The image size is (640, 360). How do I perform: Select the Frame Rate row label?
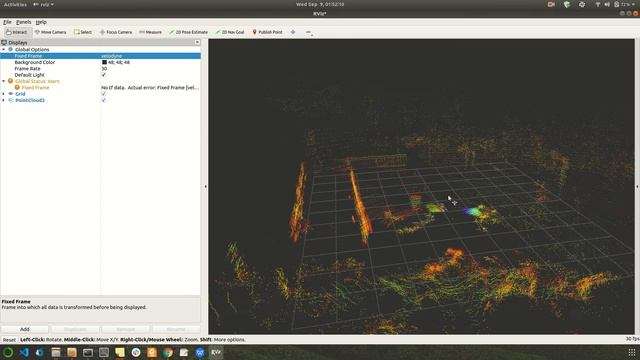click(x=27, y=69)
